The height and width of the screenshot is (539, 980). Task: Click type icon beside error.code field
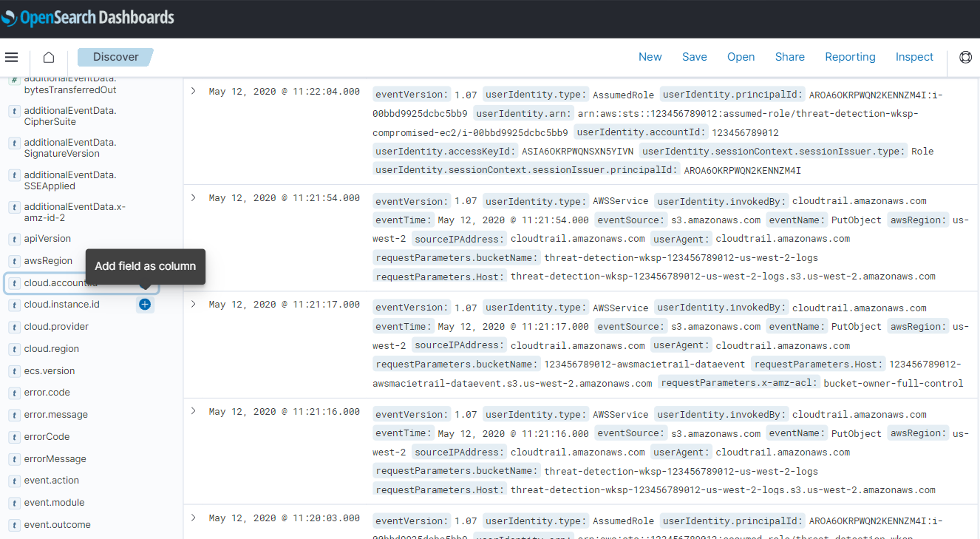tap(13, 393)
